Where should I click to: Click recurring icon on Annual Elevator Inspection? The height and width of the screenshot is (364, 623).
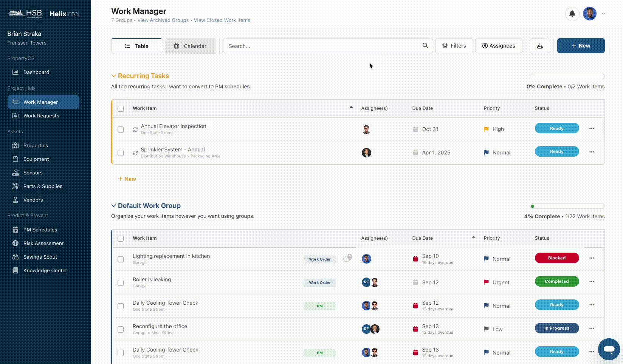(x=135, y=130)
